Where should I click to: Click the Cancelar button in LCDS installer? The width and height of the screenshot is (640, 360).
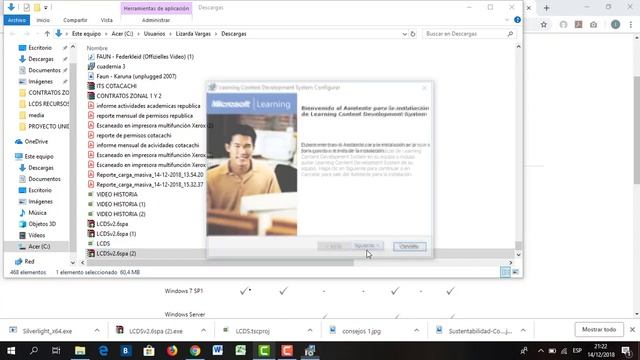click(x=409, y=247)
